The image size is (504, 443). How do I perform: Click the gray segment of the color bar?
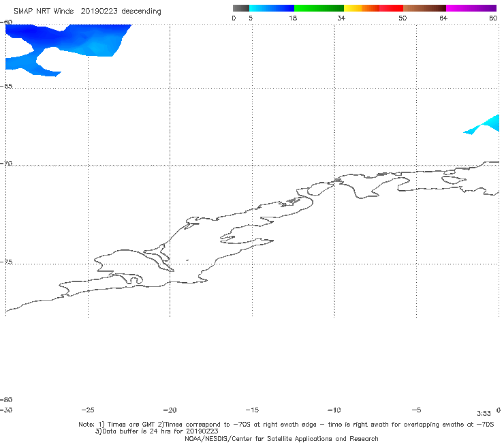click(240, 8)
